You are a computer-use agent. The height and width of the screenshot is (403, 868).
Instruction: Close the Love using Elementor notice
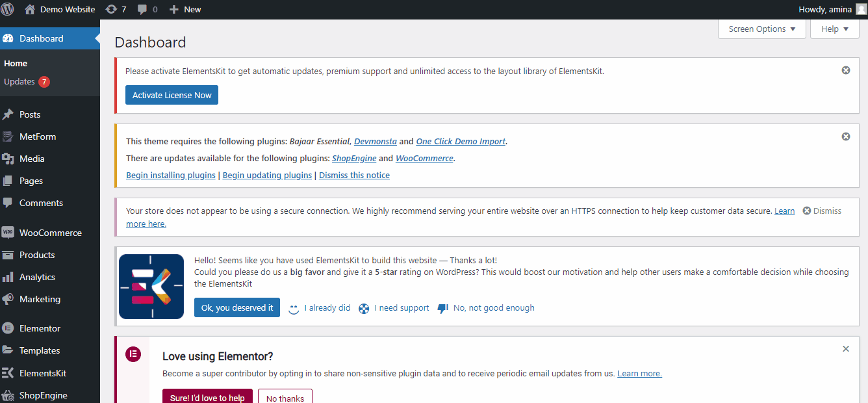coord(846,349)
